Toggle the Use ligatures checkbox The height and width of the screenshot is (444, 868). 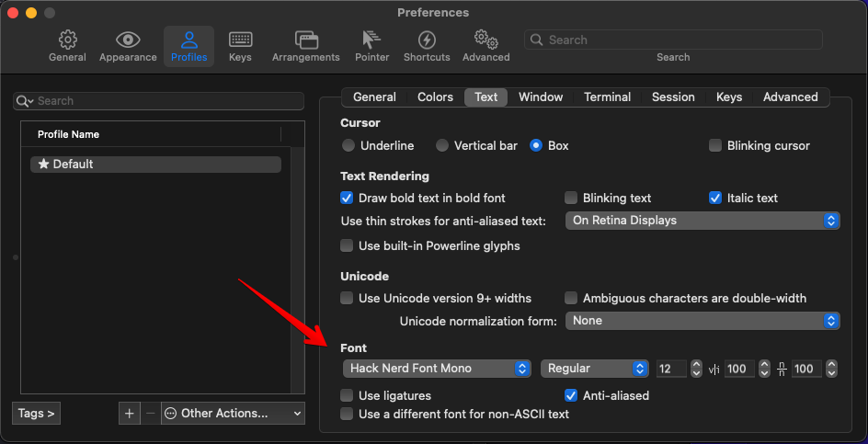tap(347, 395)
